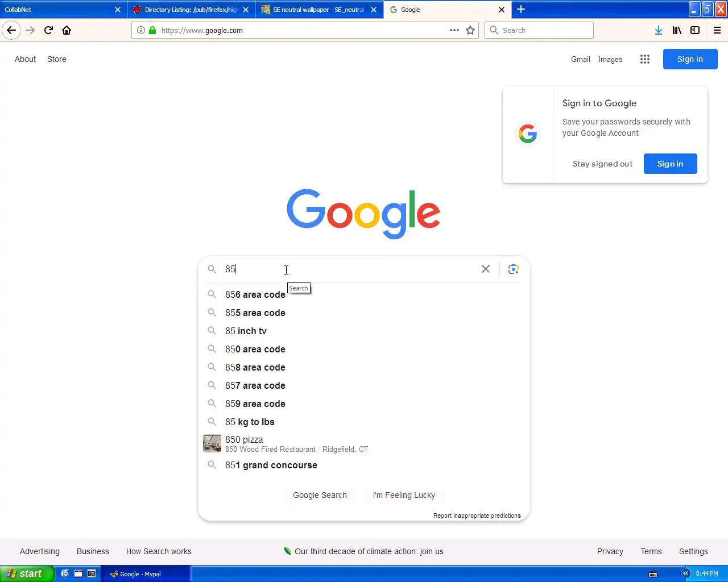Click Sign in within the popup card
The image size is (728, 582).
click(x=670, y=164)
